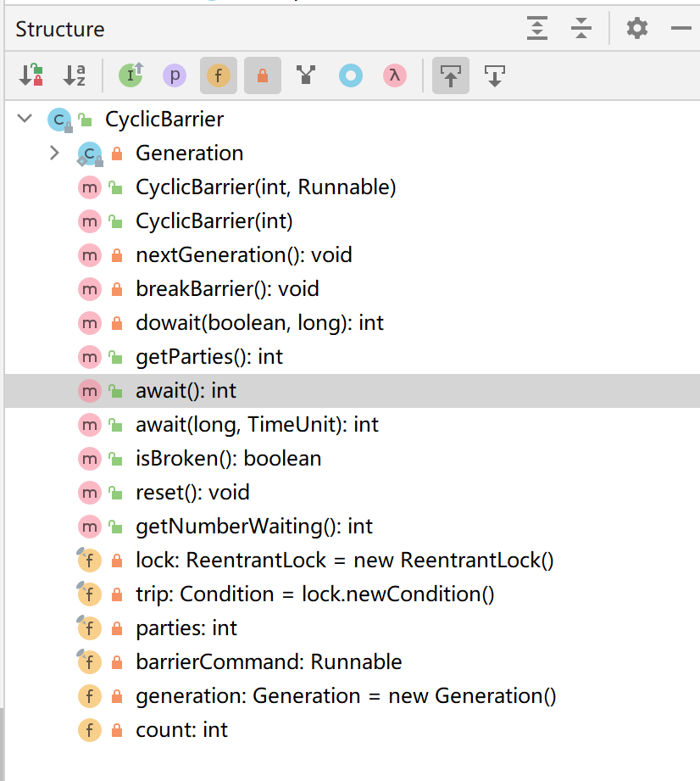Click method icon of nextGeneration()

point(90,255)
